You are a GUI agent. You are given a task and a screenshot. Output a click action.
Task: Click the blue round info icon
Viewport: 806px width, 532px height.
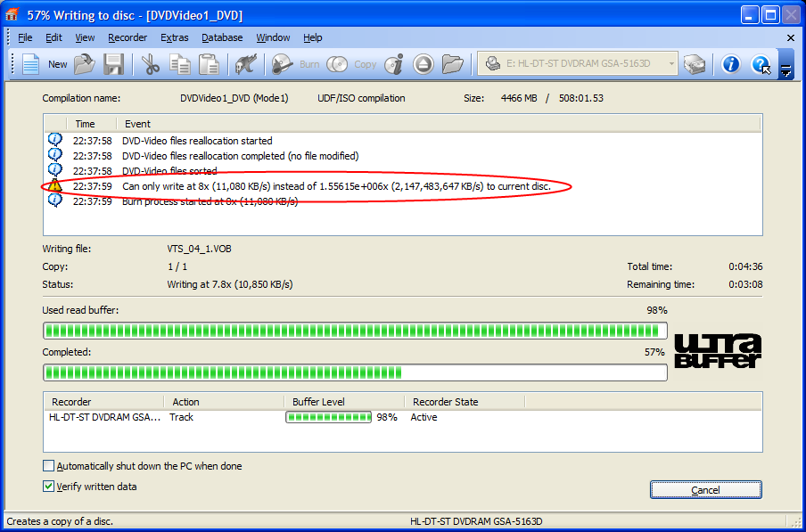[x=730, y=64]
